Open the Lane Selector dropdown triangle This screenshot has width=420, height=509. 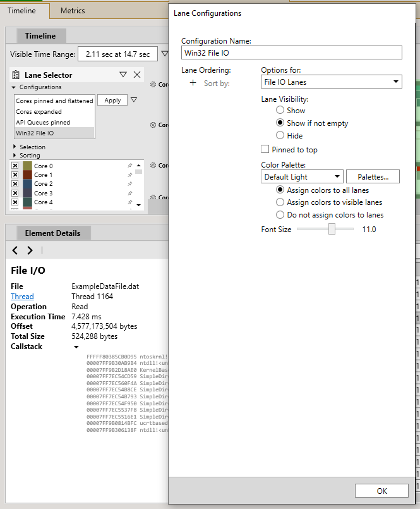click(123, 75)
